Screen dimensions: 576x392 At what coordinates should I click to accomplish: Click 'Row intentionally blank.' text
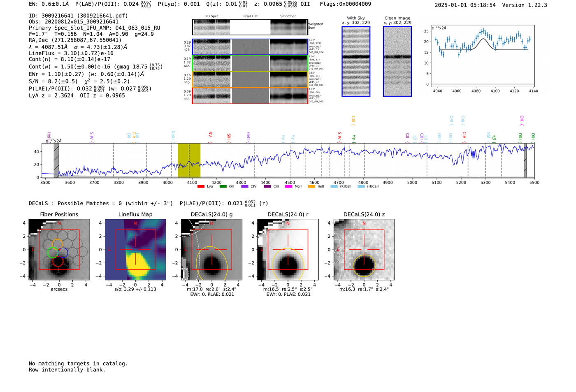tap(67, 370)
